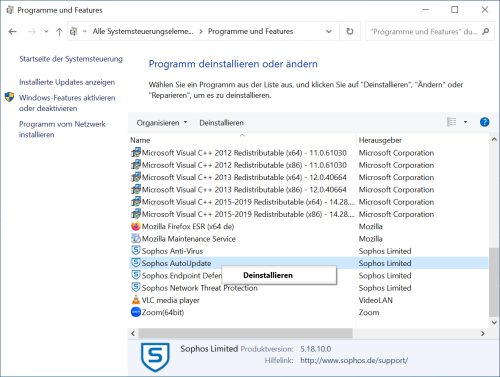Click the Programme und Features breadcrumb
Screen dimensions: 500x377
pyautogui.click(x=251, y=31)
